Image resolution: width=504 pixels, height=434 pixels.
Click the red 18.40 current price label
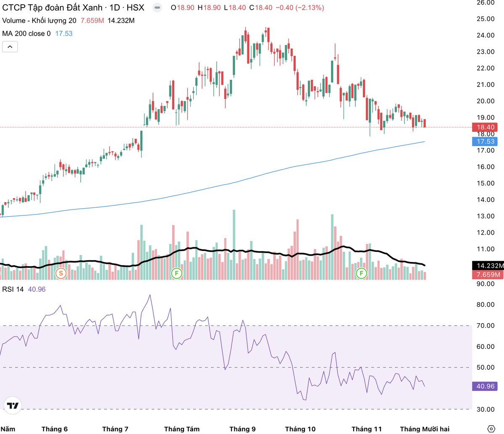tap(486, 127)
